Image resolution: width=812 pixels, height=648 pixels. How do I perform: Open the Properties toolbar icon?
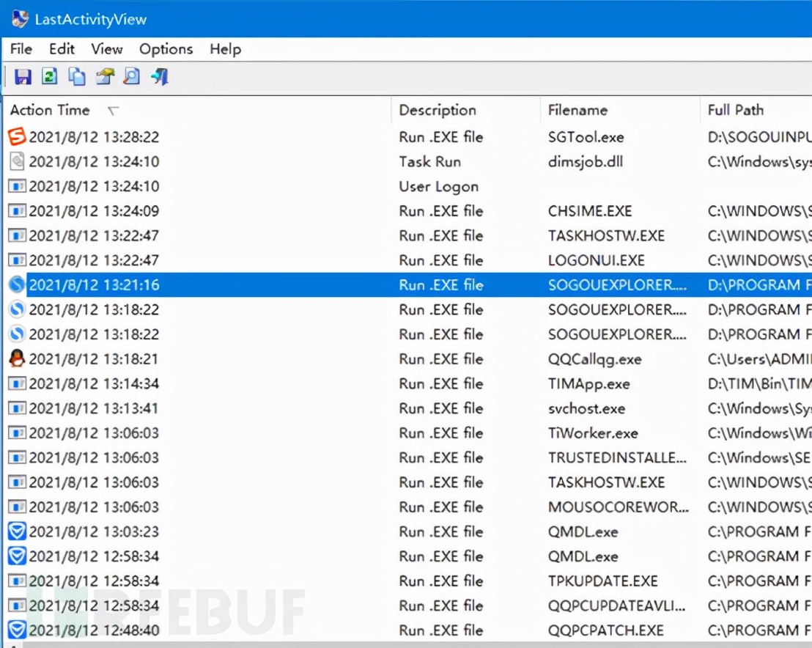pyautogui.click(x=105, y=77)
